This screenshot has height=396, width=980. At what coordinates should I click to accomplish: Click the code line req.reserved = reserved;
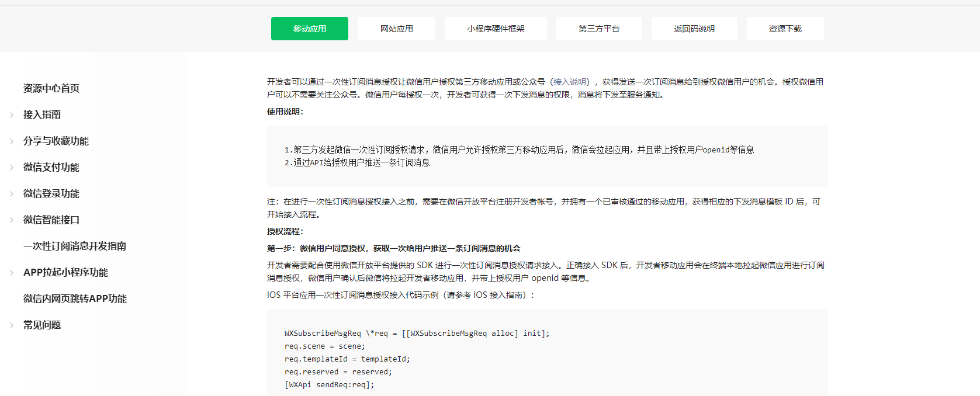click(x=338, y=372)
